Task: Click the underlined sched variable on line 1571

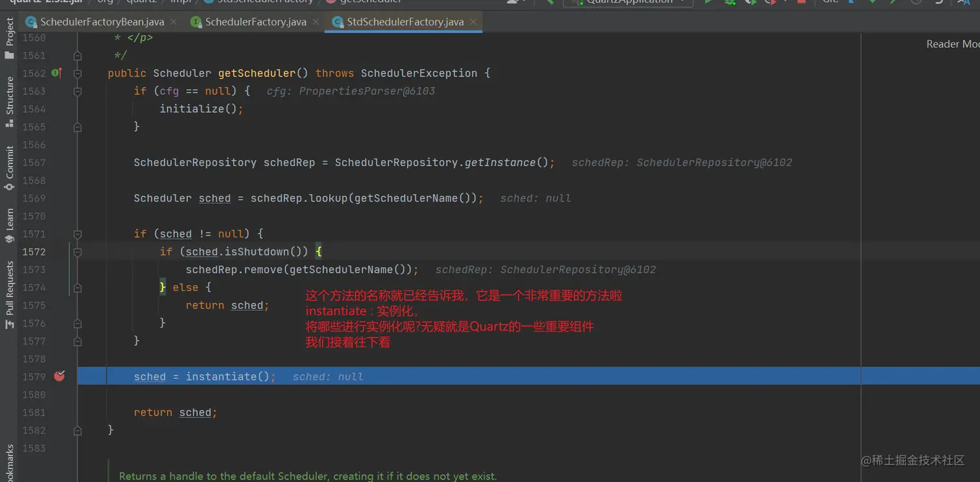Action: 176,234
